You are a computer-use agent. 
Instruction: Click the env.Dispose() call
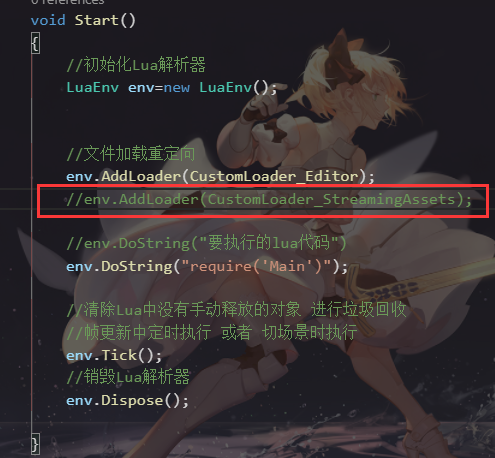(x=127, y=400)
